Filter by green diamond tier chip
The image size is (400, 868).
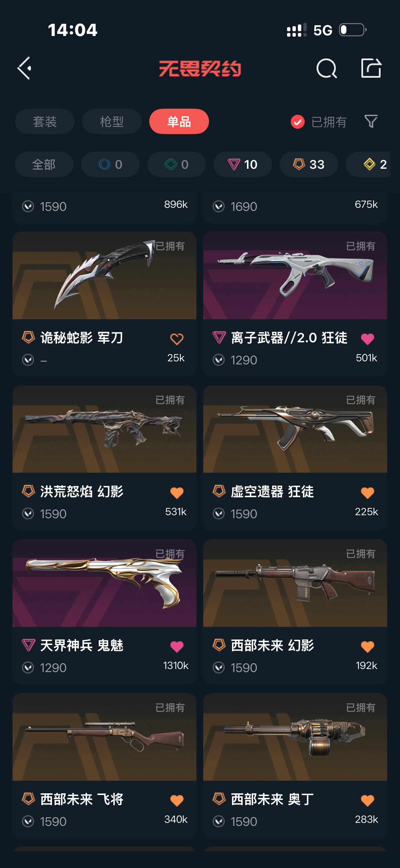pyautogui.click(x=176, y=164)
